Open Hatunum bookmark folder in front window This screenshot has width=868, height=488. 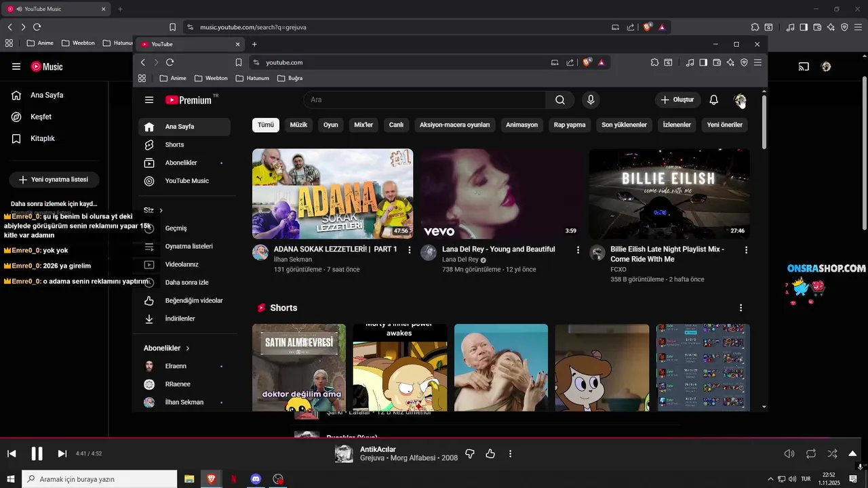coord(252,78)
